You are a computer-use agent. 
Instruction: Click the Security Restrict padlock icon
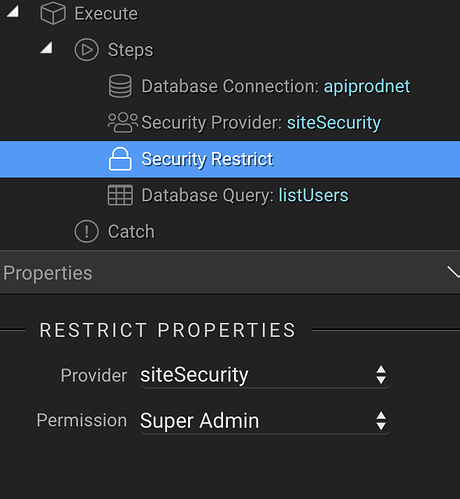click(x=120, y=159)
